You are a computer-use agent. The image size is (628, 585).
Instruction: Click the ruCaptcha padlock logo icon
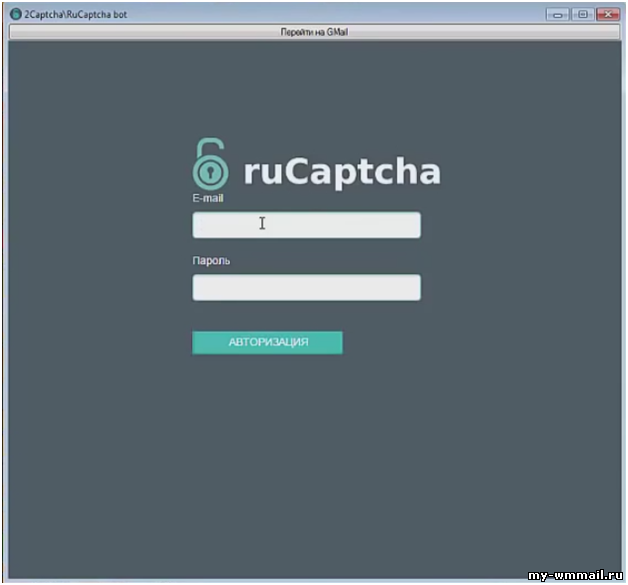211,164
